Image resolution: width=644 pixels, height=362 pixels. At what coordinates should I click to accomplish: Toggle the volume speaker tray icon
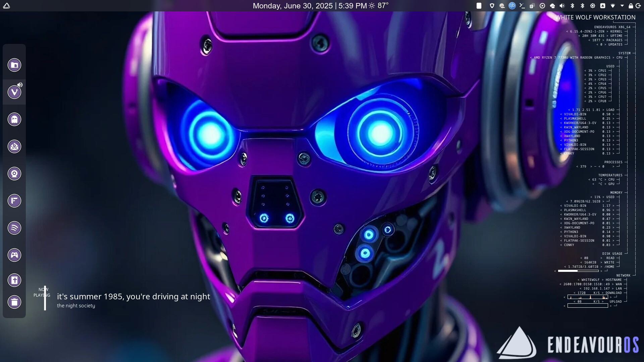562,6
